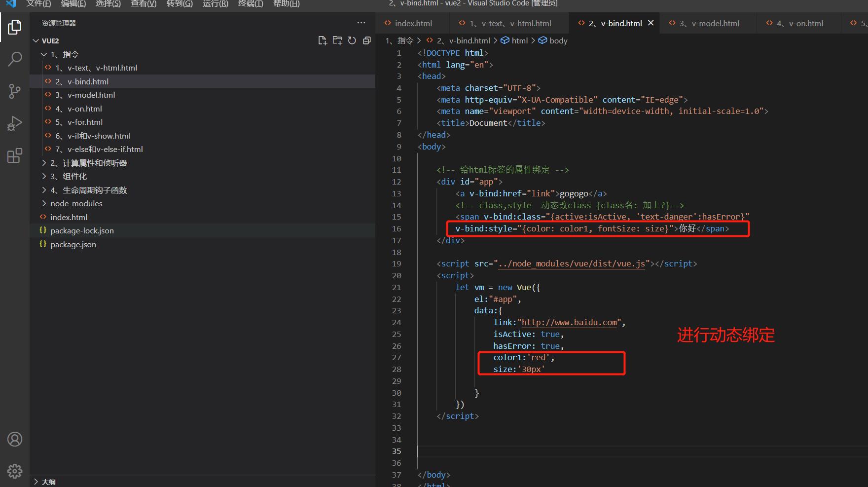Click the VS Code logo icon
868x487 pixels.
click(11, 3)
